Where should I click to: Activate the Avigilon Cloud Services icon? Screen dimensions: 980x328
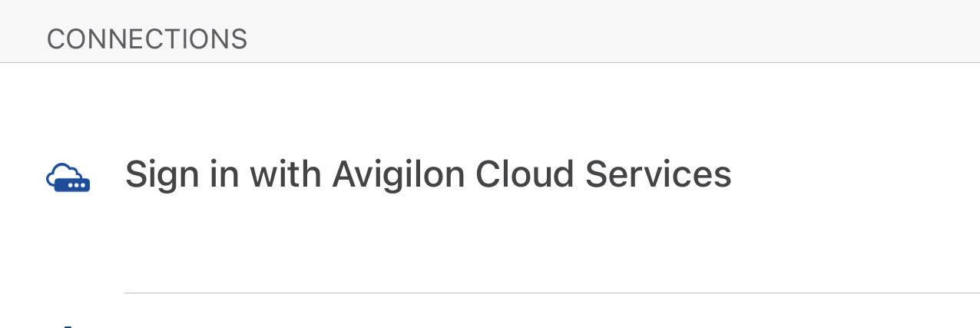pos(68,177)
